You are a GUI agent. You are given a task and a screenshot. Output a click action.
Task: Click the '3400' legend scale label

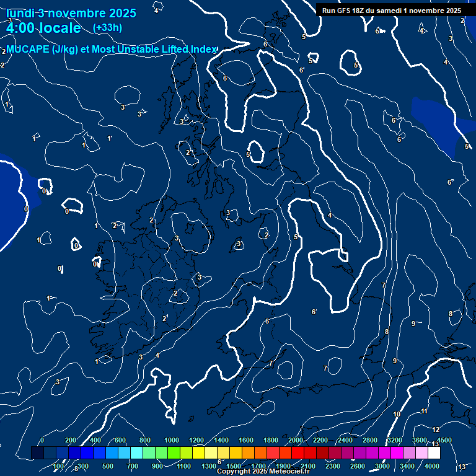click(x=407, y=466)
